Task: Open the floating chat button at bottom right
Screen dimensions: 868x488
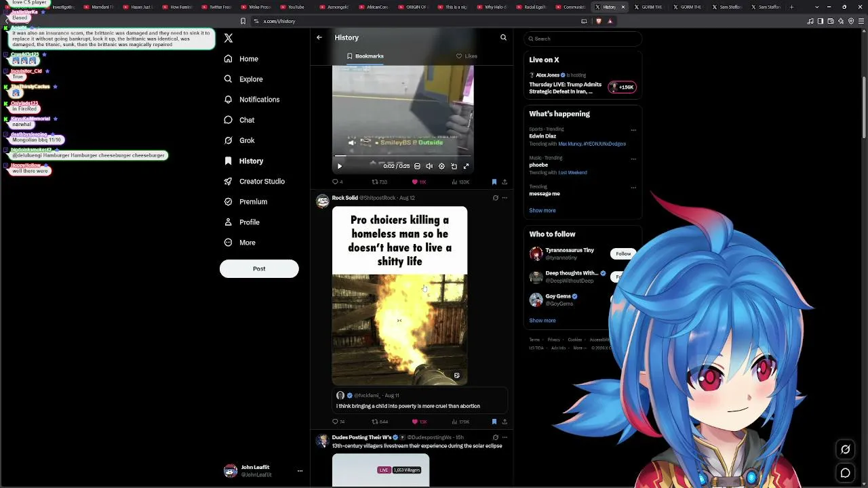Action: [846, 473]
